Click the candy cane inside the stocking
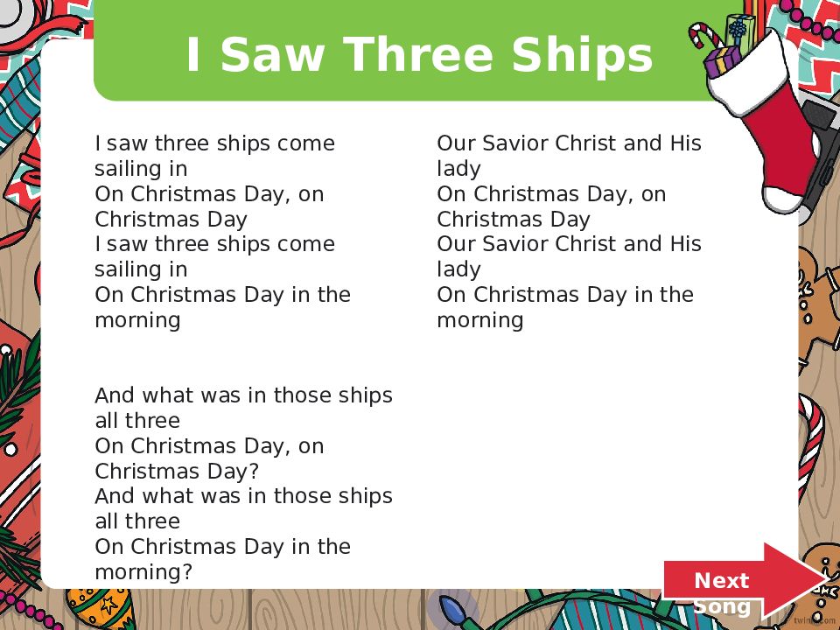 (704, 37)
